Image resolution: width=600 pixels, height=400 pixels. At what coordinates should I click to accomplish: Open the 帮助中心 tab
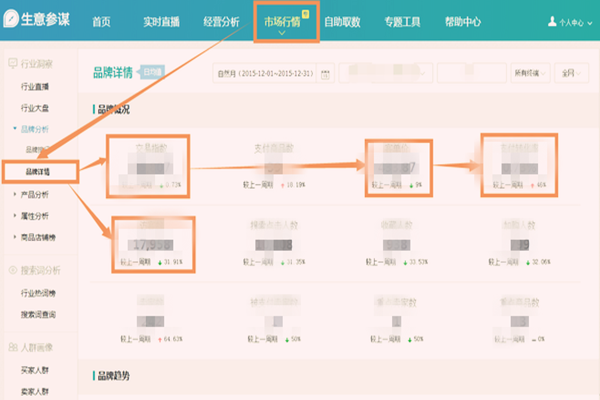click(x=463, y=22)
